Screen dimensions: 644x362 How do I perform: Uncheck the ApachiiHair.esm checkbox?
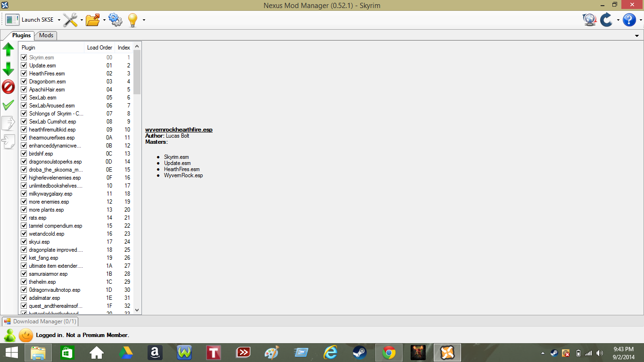tap(24, 90)
